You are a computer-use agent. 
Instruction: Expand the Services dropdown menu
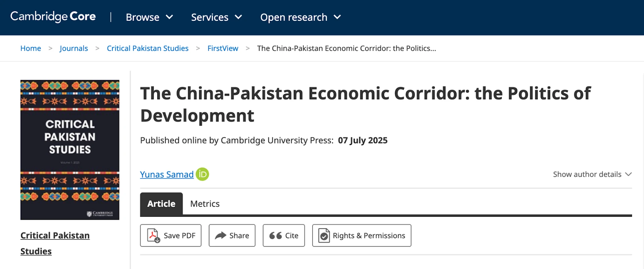coord(216,17)
